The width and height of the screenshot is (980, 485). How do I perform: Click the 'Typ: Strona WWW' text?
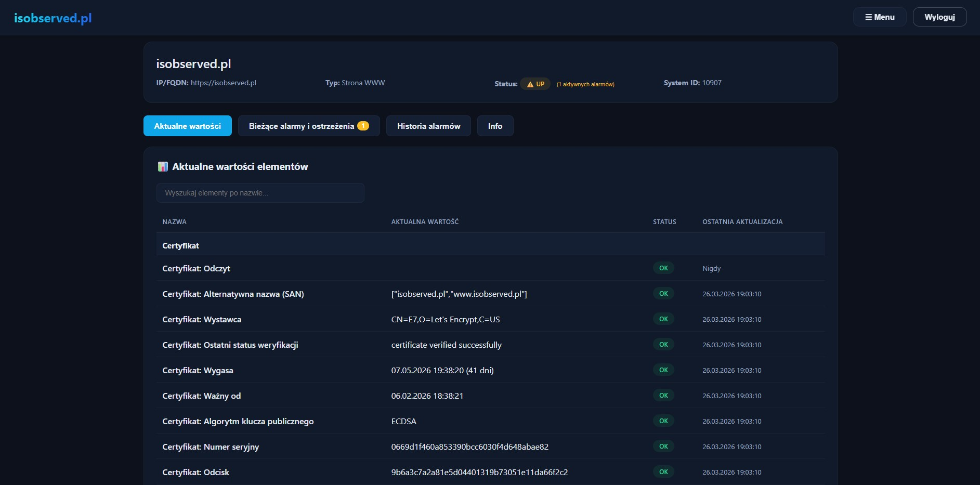tap(355, 83)
